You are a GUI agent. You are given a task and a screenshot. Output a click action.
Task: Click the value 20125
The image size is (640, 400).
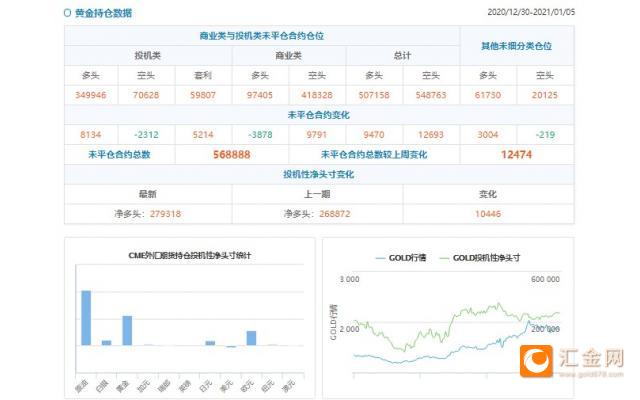coord(544,95)
